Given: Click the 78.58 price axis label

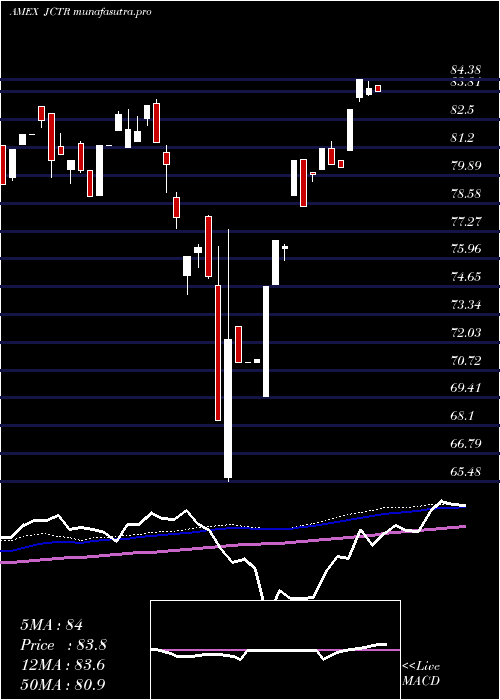Looking at the screenshot, I should (x=466, y=194).
